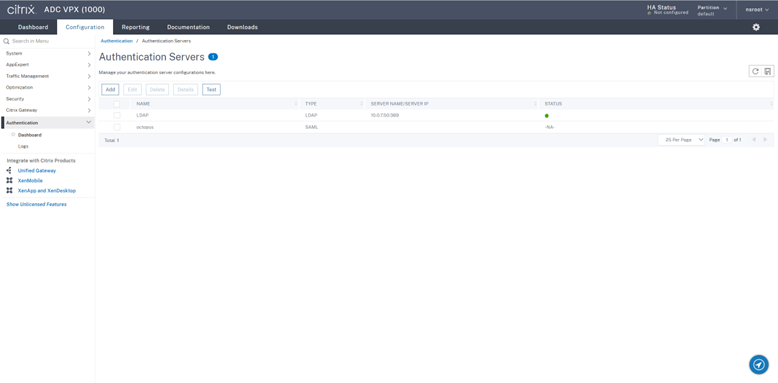The image size is (778, 383).
Task: Open the XenMobile link
Action: (30, 181)
